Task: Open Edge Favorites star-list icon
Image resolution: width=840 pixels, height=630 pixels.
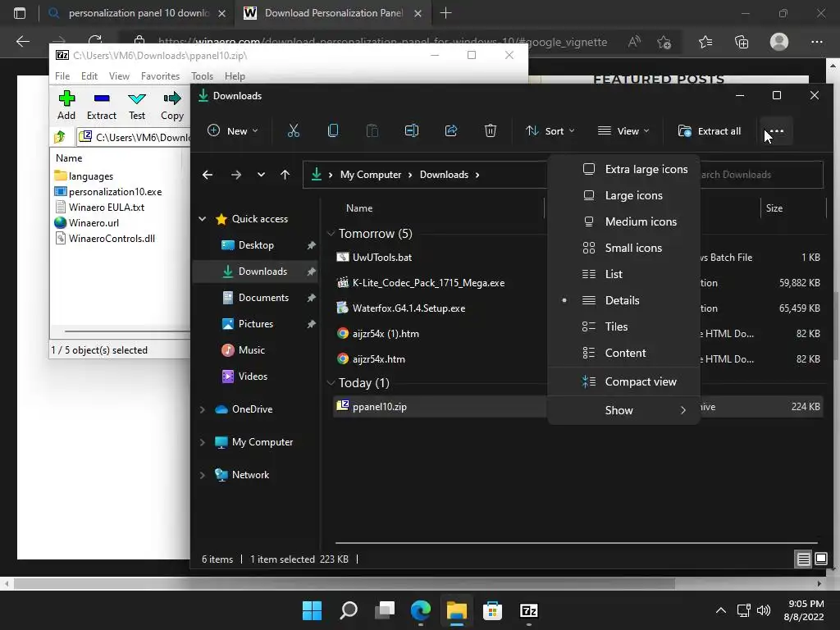Action: coord(705,42)
